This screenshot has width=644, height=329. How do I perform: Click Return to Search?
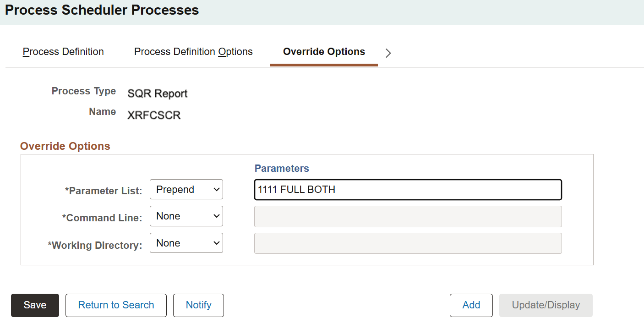[x=116, y=305]
